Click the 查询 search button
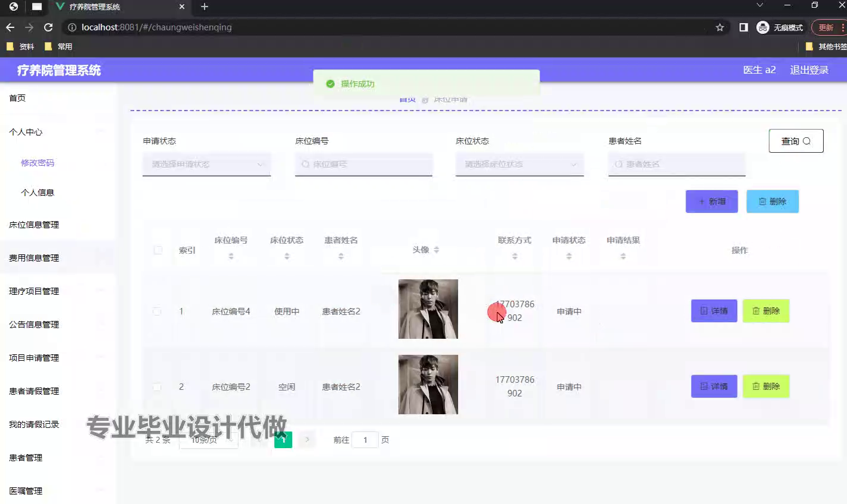Viewport: 847px width, 504px height. (796, 141)
